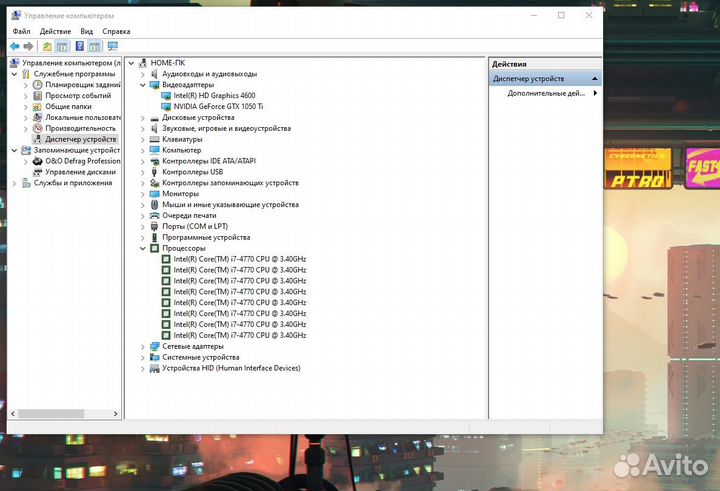The width and height of the screenshot is (720, 491).
Task: Select Intel(R) HD Graphics 4600 adapter
Action: click(215, 95)
